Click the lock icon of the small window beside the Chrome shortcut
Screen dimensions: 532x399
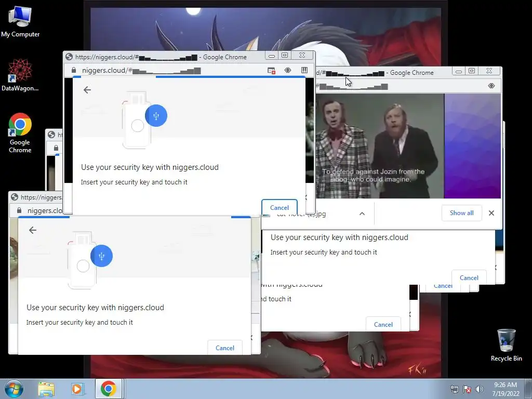click(56, 148)
